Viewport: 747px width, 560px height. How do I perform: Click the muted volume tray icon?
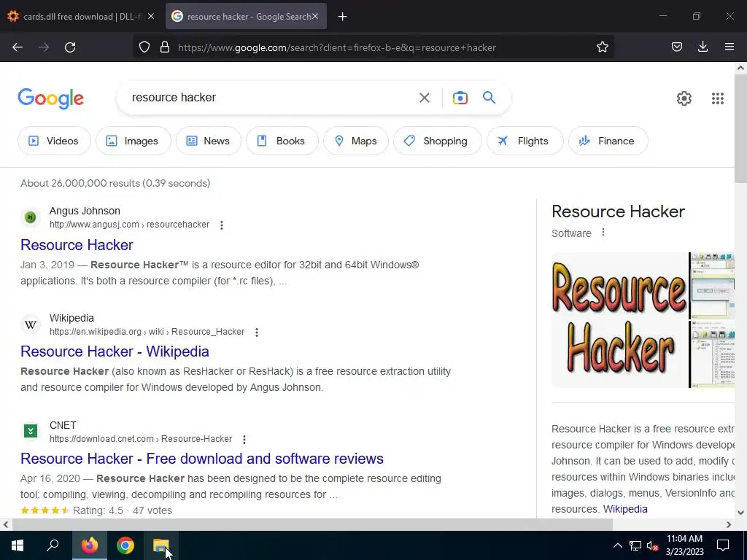[653, 545]
